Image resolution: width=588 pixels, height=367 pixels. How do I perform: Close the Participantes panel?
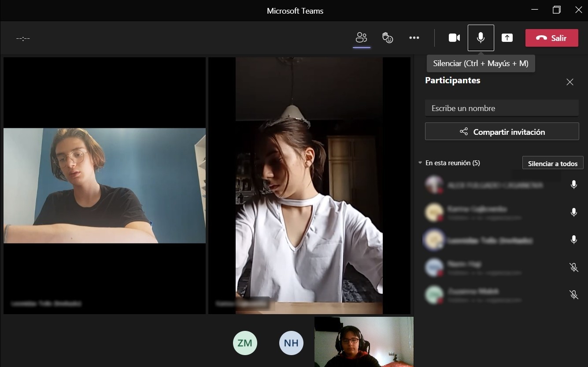pos(570,82)
